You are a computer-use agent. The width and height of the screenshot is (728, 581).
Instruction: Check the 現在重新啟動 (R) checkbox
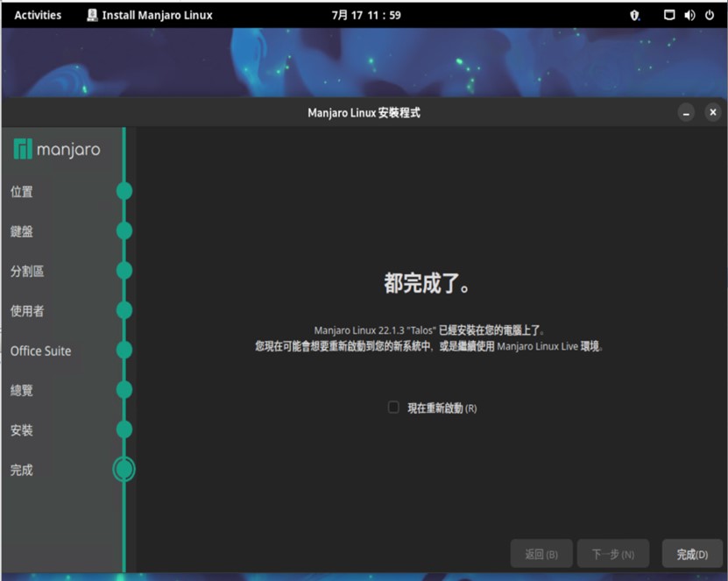coord(393,407)
